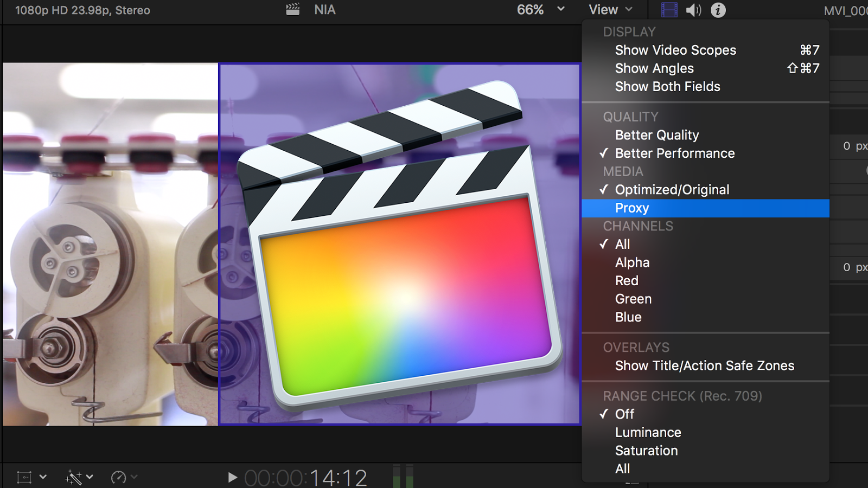Open the enhancements magic wand icon
The image size is (868, 488).
click(x=74, y=477)
